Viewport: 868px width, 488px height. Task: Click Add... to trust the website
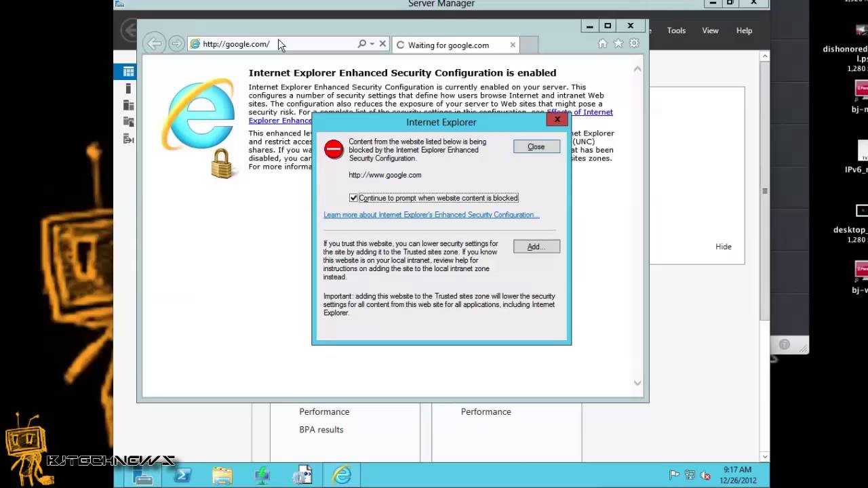(x=536, y=247)
